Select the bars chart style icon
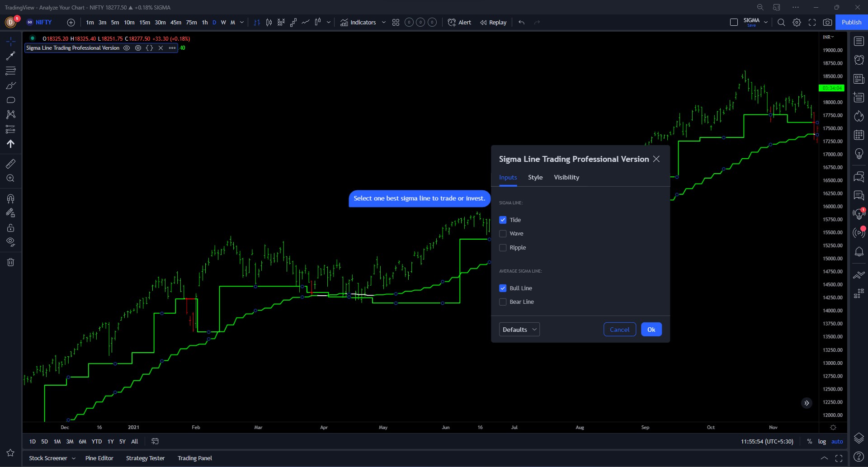868x467 pixels. point(257,22)
